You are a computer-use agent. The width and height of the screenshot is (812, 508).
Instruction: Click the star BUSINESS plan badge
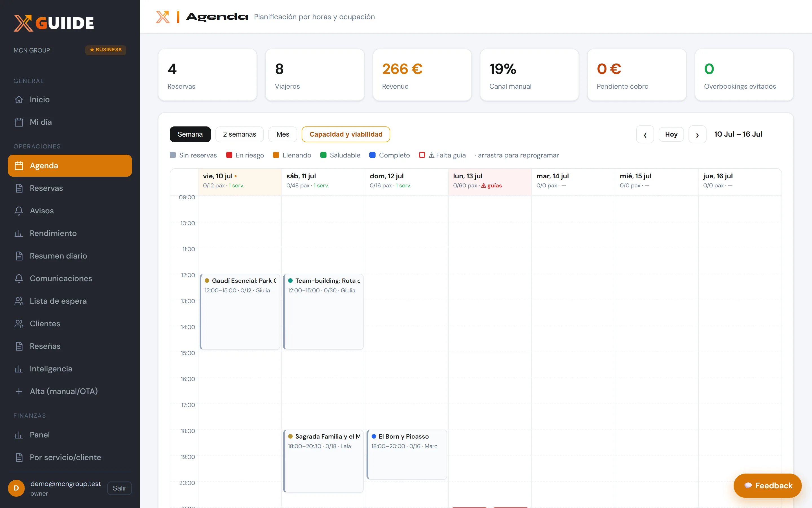106,50
